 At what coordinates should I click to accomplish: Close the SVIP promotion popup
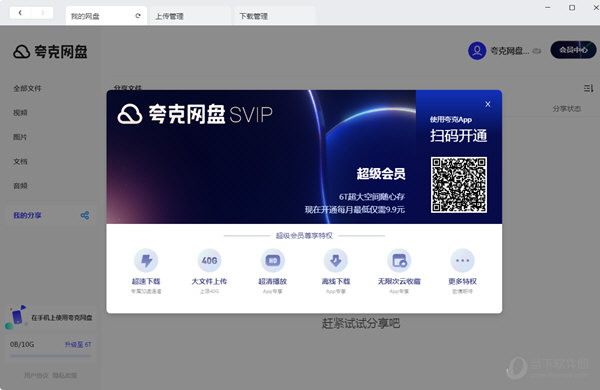tap(488, 104)
